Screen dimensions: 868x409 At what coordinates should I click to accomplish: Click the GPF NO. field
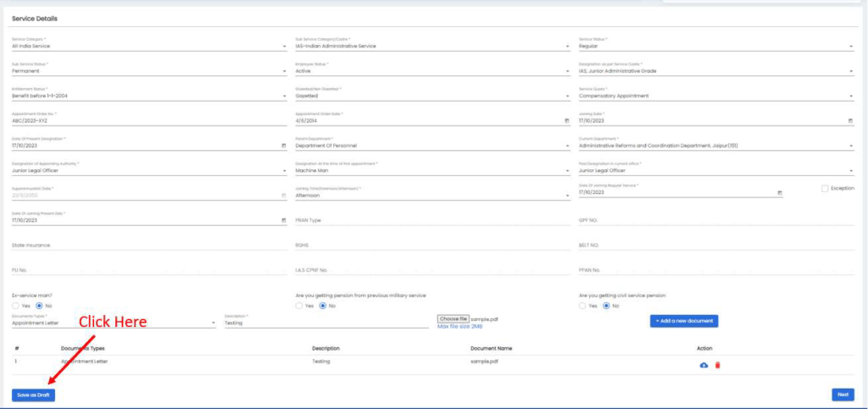[x=715, y=220]
